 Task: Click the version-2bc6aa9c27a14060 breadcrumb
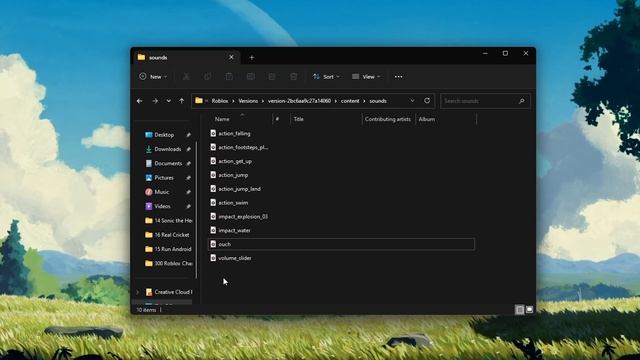pos(299,101)
